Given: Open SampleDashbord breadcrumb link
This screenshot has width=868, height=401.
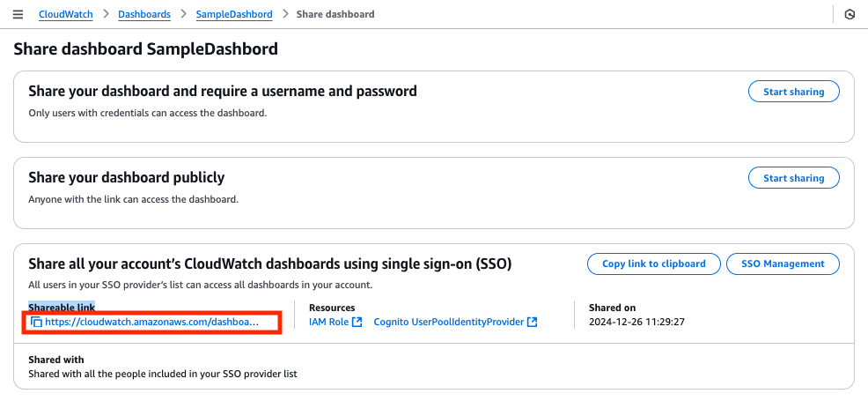Looking at the screenshot, I should click(233, 14).
